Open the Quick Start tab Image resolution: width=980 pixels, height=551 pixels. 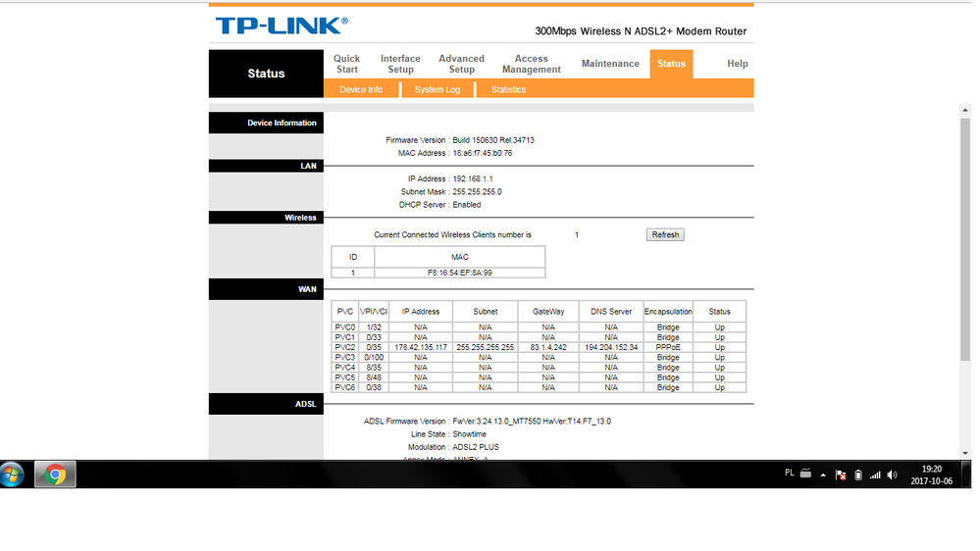(x=347, y=64)
